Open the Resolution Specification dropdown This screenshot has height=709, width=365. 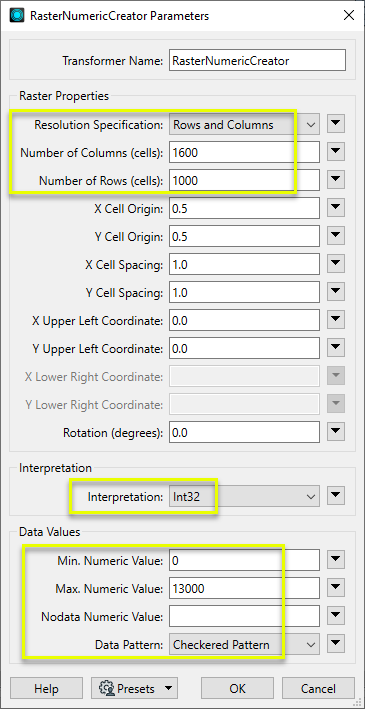(244, 124)
